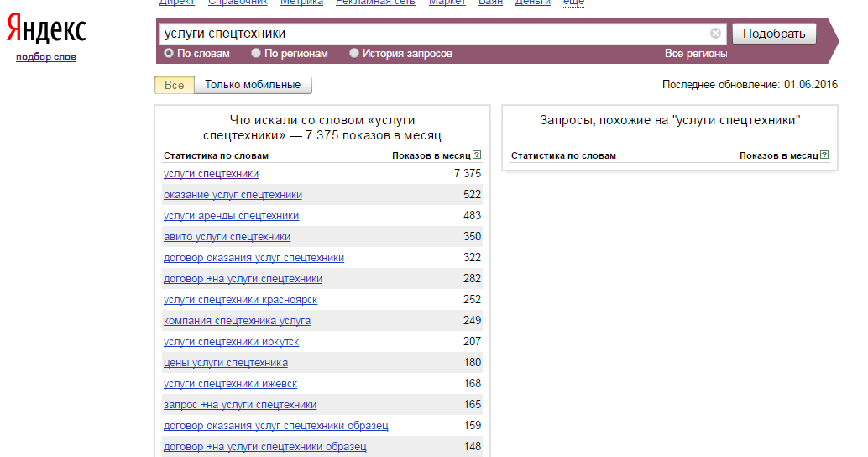Focus the search query input field
This screenshot has width=868, height=457.
(x=432, y=34)
